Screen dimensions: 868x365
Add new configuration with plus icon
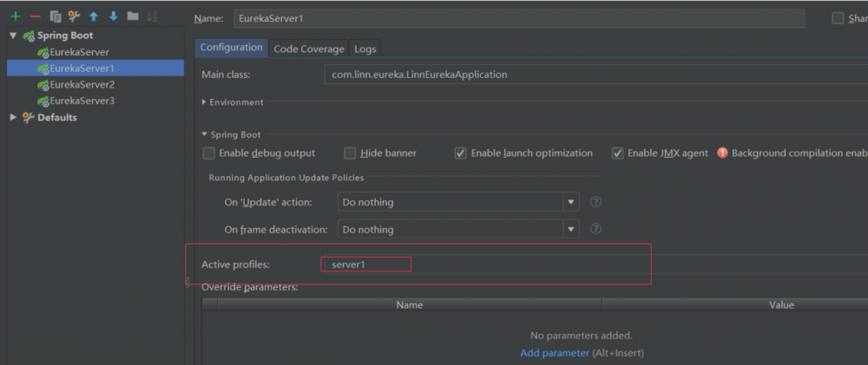coord(16,16)
